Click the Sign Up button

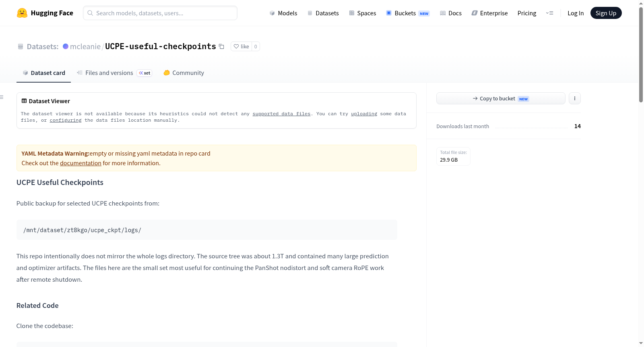click(x=606, y=13)
